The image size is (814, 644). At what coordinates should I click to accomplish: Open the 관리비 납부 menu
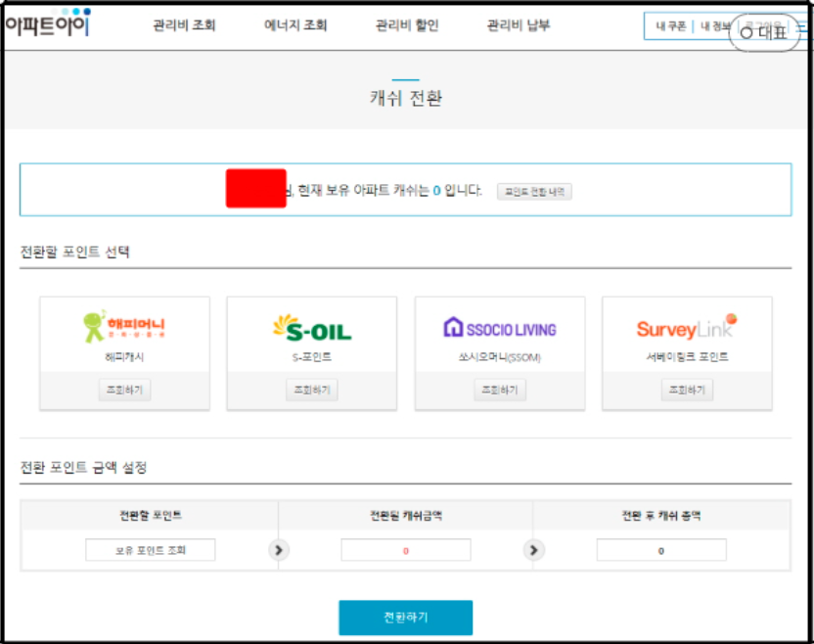pyautogui.click(x=519, y=24)
